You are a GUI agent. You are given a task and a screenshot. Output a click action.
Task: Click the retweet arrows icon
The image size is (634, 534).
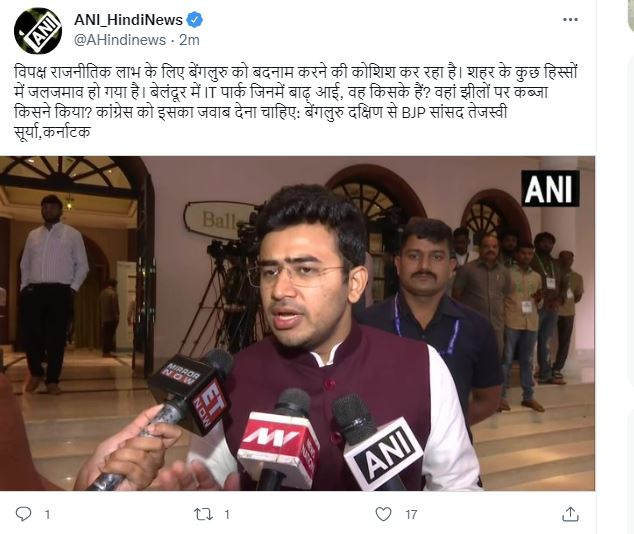click(203, 514)
